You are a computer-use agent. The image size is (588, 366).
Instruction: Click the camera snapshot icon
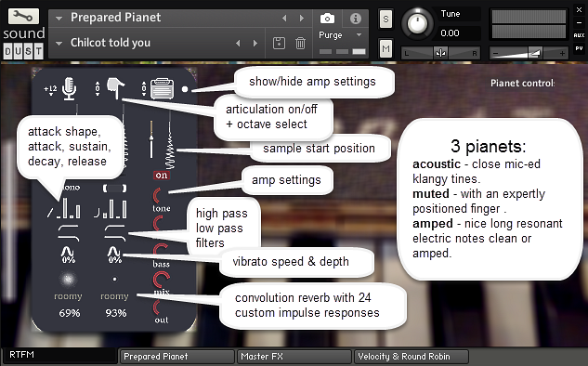[327, 18]
